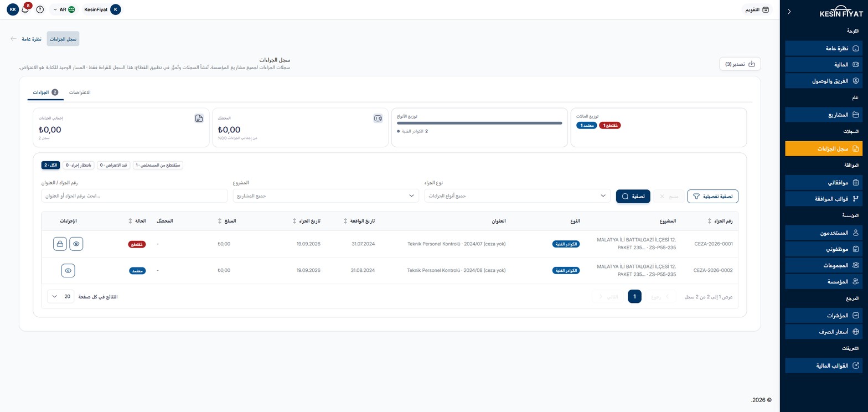Image resolution: width=868 pixels, height=412 pixels.
Task: Click the penalty number or title search field
Action: (x=135, y=196)
